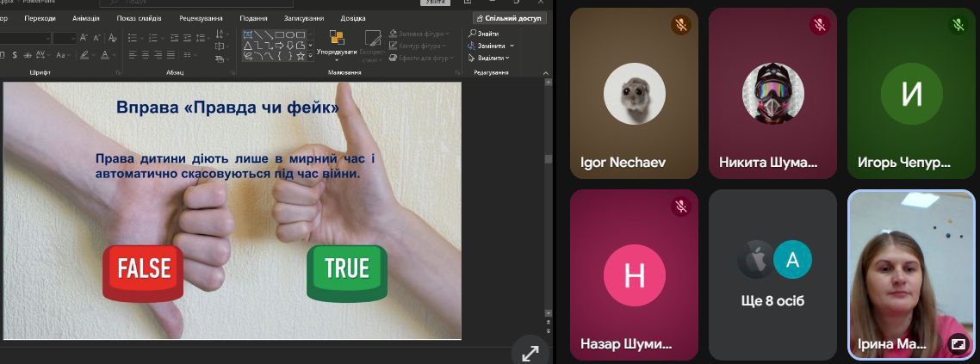Convert text to SmartArt
The height and width of the screenshot is (364, 980).
coord(221,59)
